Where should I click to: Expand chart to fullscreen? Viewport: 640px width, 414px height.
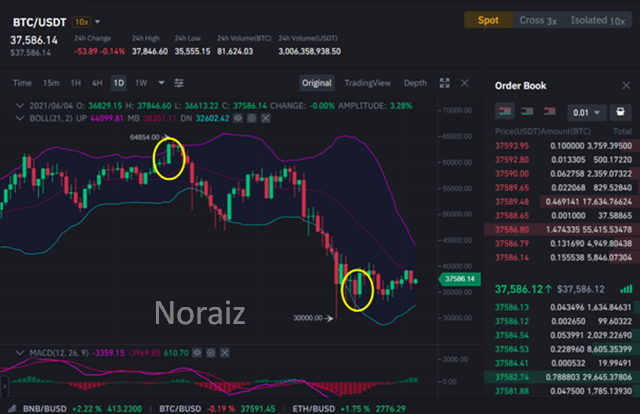click(444, 83)
